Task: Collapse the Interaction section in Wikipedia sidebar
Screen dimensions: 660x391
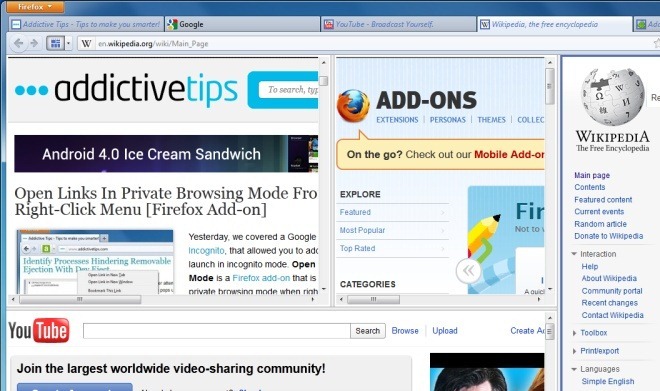Action: (x=574, y=254)
